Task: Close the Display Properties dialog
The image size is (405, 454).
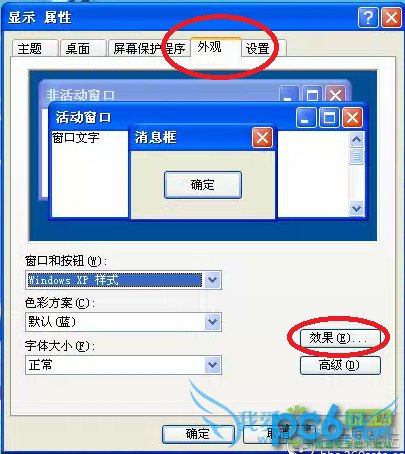Action: point(391,18)
